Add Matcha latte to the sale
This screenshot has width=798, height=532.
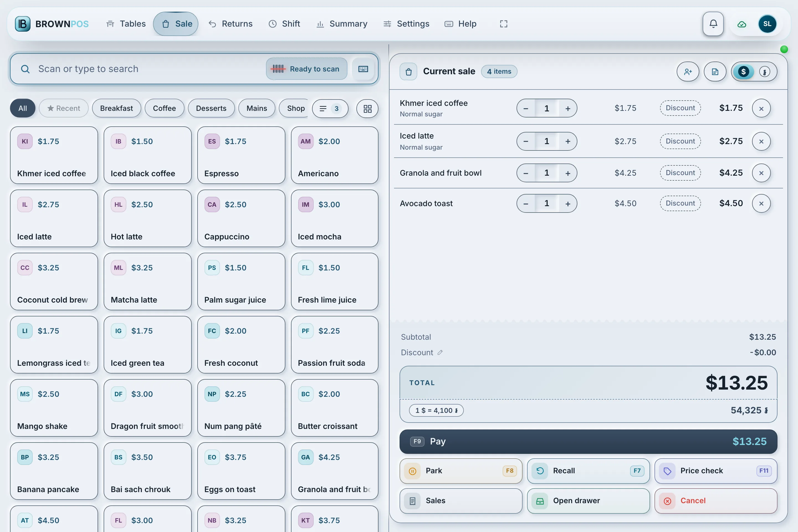147,282
